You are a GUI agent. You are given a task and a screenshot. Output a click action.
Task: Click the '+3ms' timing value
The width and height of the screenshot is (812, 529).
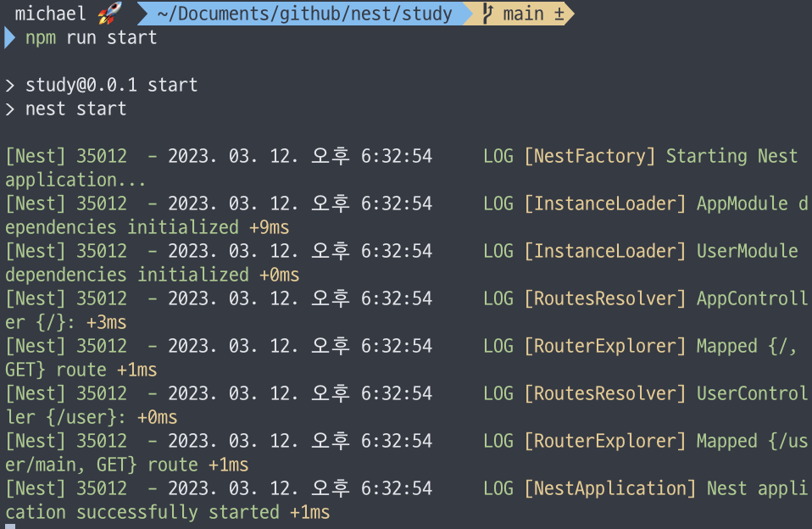pos(106,322)
